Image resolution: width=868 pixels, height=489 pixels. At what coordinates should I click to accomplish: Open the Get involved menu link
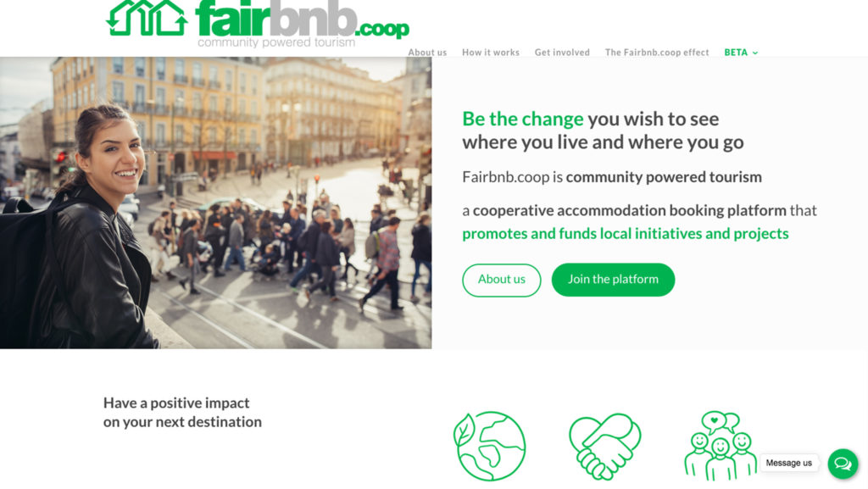(562, 53)
